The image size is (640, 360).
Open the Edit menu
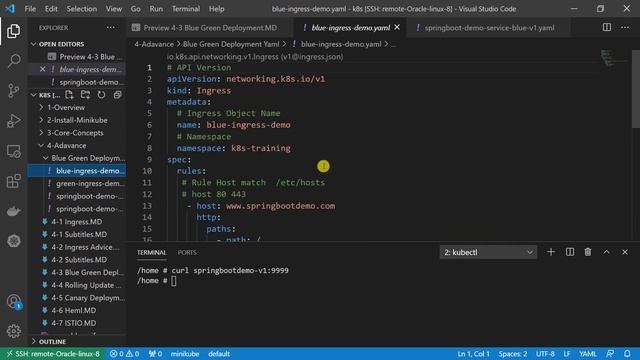pos(51,9)
